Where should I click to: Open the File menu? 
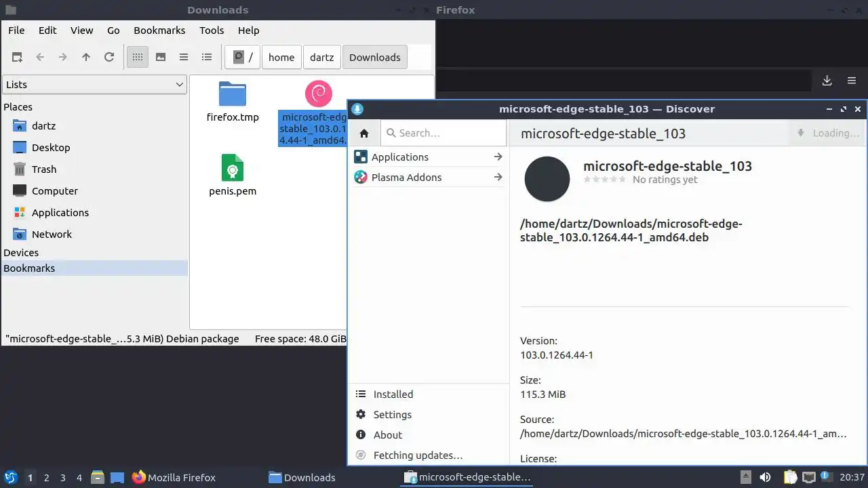click(x=16, y=30)
